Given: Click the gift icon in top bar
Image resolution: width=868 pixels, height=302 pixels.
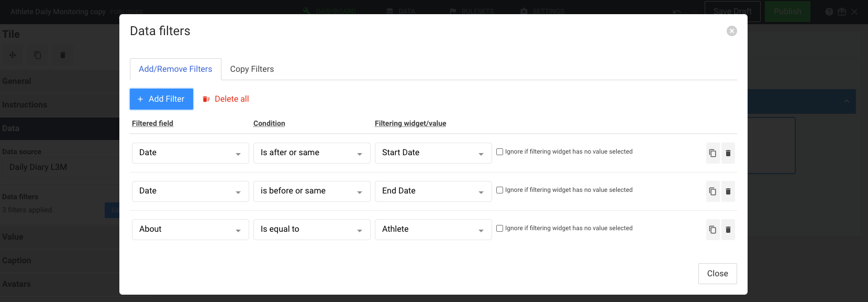Looking at the screenshot, I should 842,12.
